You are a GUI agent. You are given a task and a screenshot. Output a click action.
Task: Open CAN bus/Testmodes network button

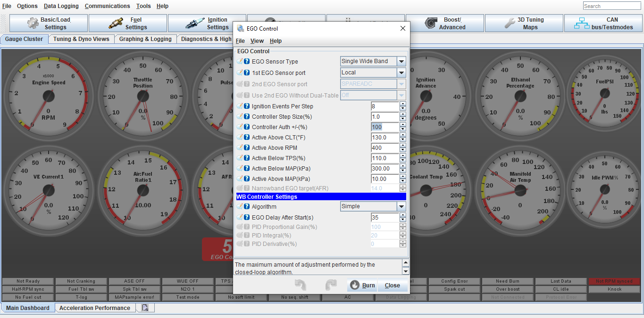pyautogui.click(x=603, y=23)
